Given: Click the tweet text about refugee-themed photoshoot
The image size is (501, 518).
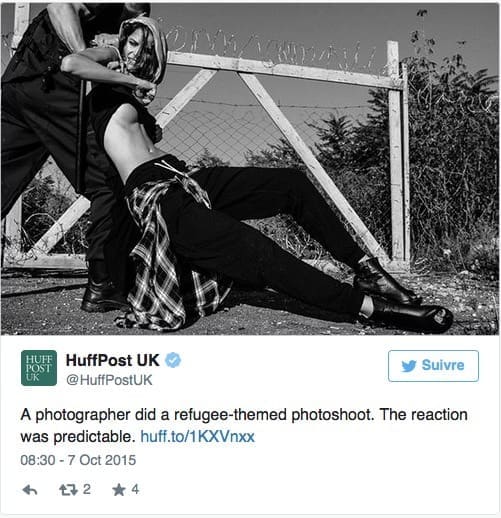Looking at the screenshot, I should (244, 426).
